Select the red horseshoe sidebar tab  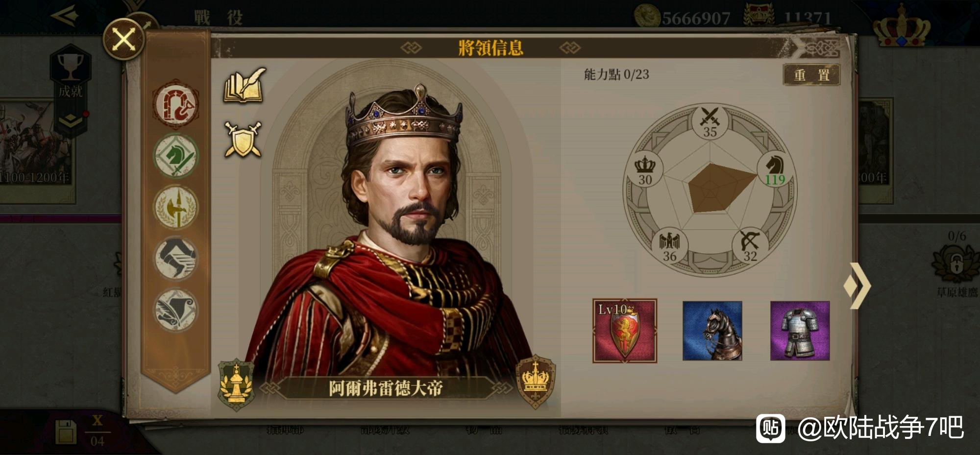coord(175,104)
